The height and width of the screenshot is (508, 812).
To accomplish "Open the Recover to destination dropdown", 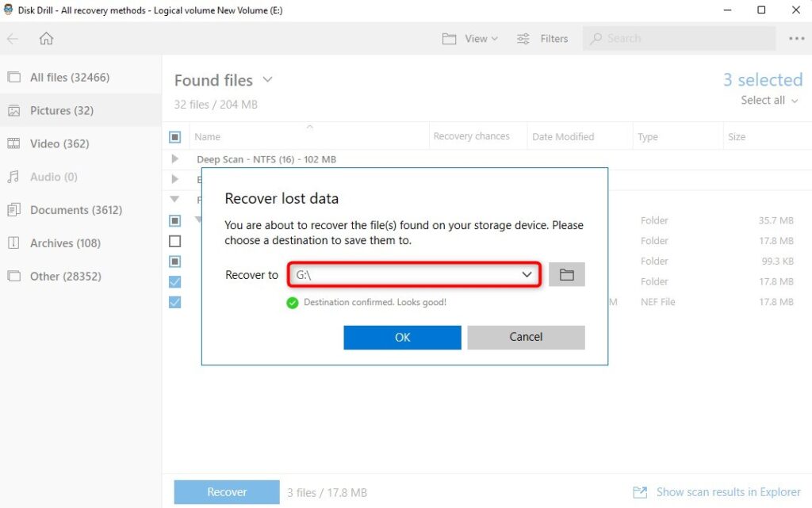I will click(x=527, y=274).
